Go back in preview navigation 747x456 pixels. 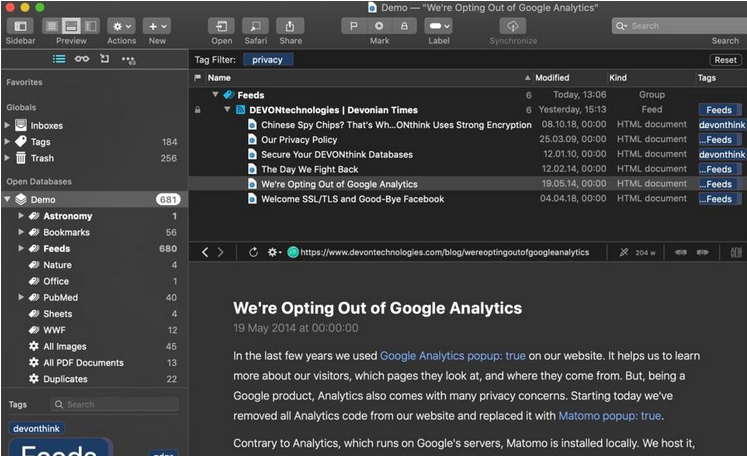click(x=205, y=252)
